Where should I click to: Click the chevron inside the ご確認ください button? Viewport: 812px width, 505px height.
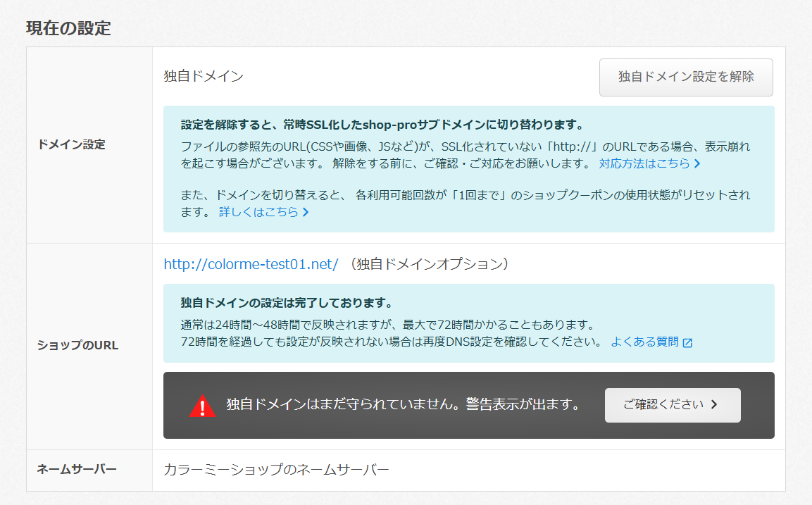coord(714,405)
